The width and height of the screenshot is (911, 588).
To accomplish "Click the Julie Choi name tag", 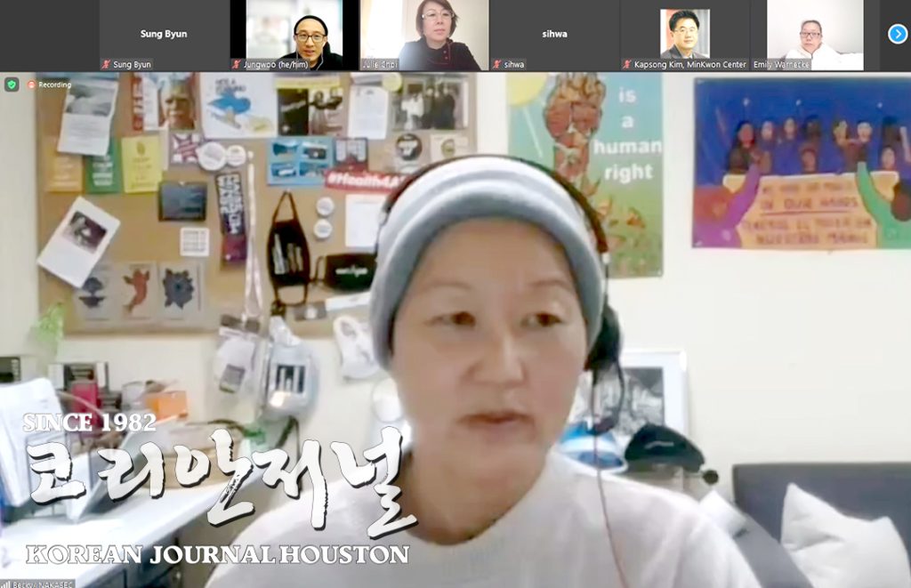I will (380, 65).
